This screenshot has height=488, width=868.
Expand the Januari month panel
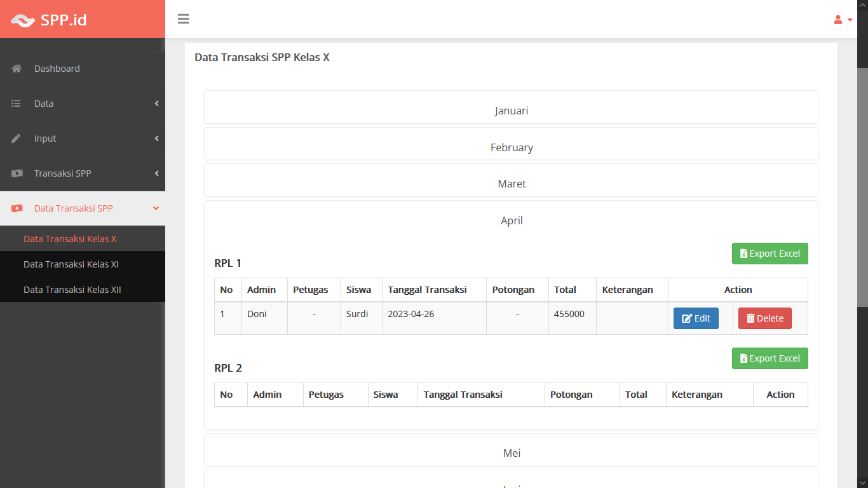point(511,111)
